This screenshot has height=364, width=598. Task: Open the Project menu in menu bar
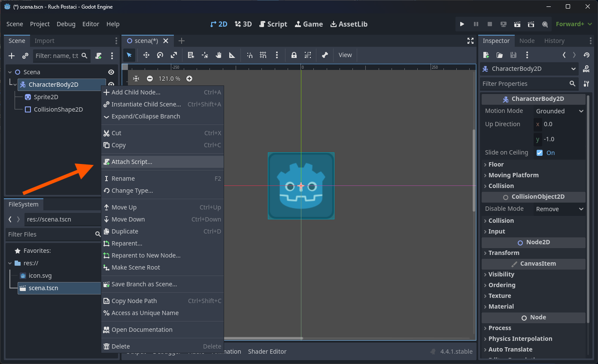tap(40, 24)
